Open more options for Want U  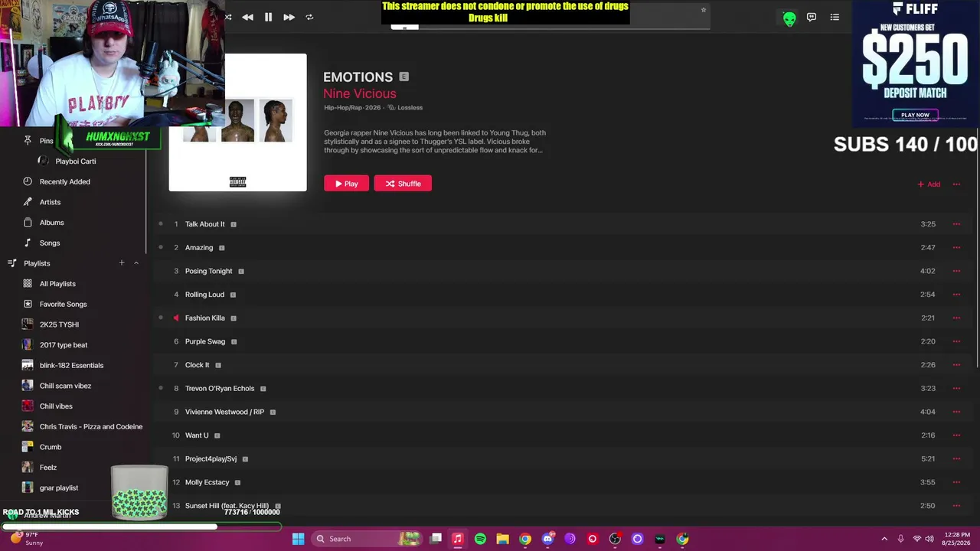tap(956, 435)
